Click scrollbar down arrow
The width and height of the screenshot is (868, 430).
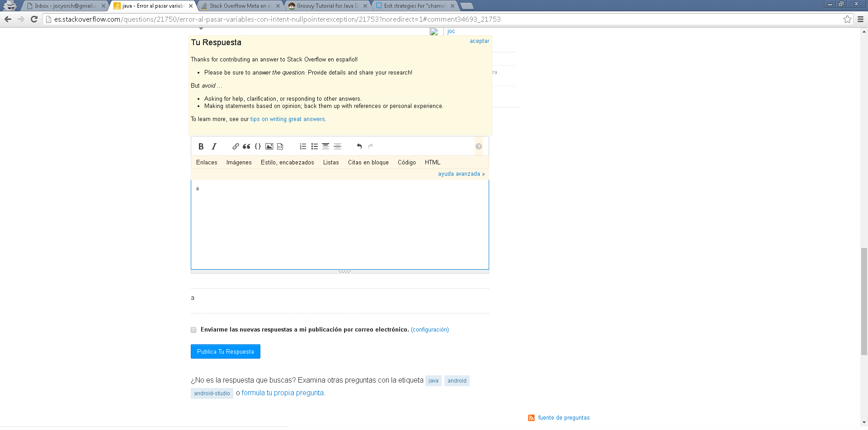[x=864, y=422]
